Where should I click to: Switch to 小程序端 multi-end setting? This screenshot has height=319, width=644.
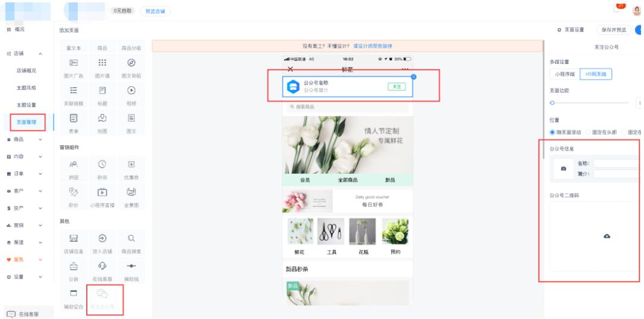[x=564, y=74]
